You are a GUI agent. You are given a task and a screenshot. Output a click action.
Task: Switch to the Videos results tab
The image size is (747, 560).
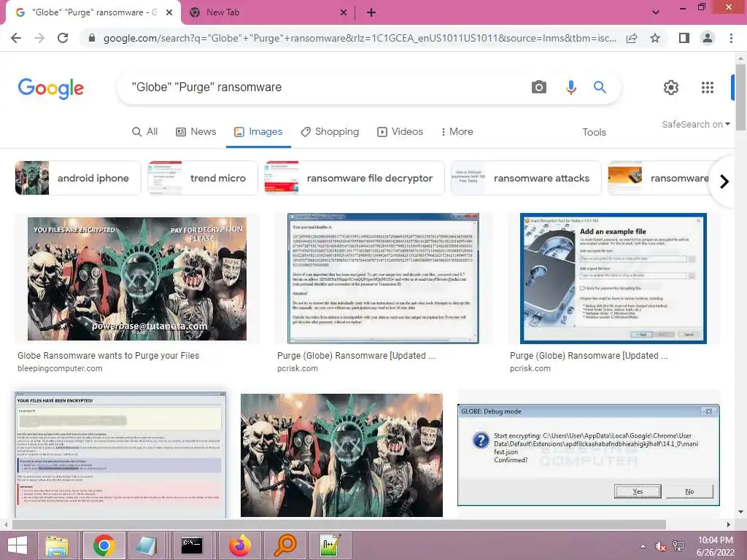tap(400, 132)
